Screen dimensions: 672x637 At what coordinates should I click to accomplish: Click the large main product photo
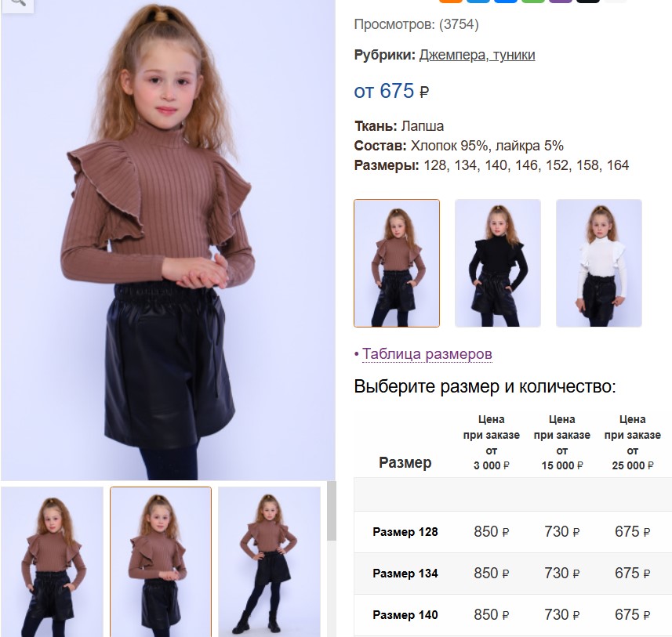pyautogui.click(x=168, y=240)
